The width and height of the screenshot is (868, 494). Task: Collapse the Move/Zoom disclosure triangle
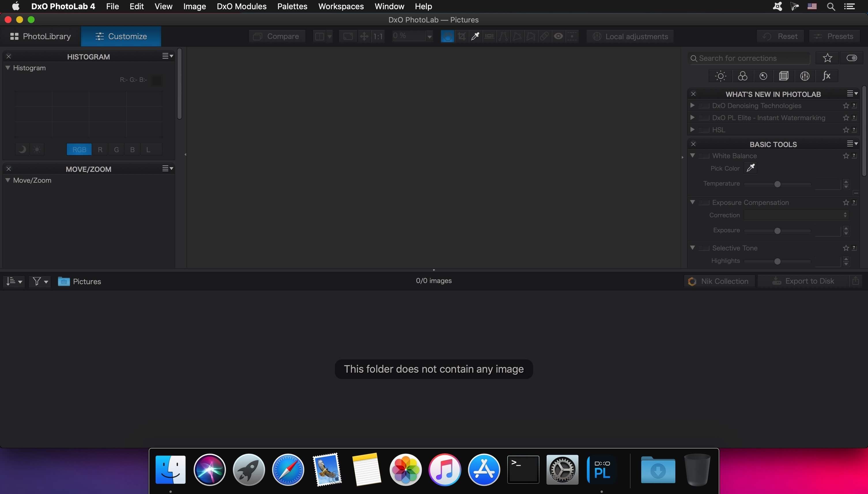pyautogui.click(x=7, y=180)
